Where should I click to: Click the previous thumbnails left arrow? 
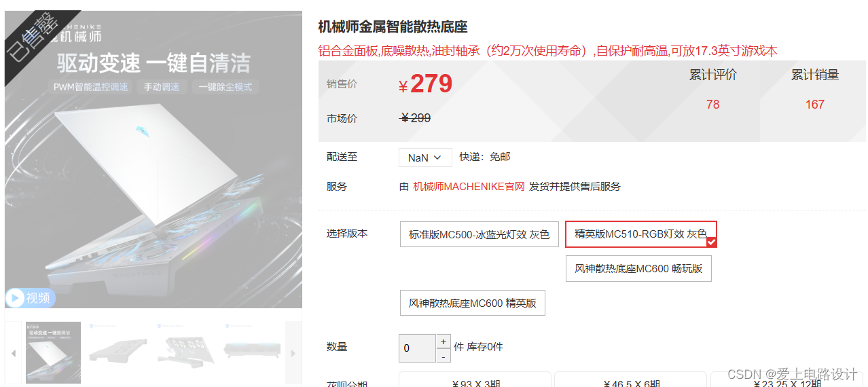point(13,353)
